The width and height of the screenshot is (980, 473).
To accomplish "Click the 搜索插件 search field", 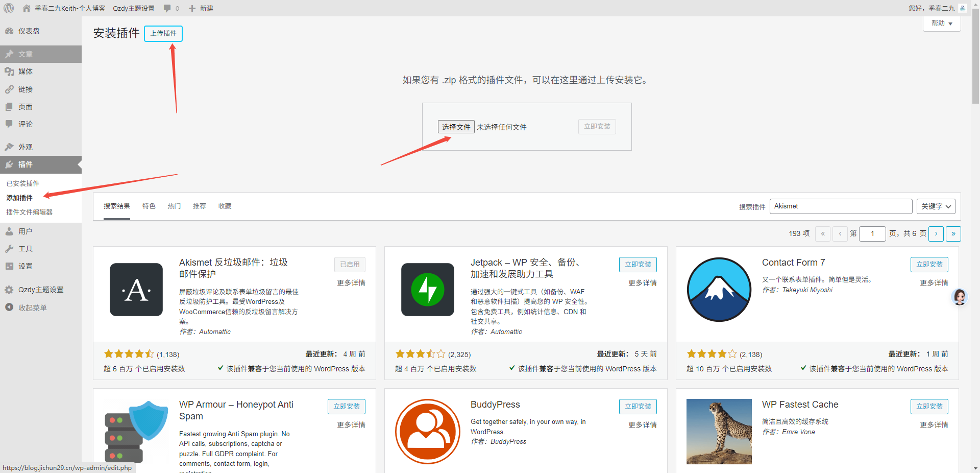I will click(x=841, y=206).
